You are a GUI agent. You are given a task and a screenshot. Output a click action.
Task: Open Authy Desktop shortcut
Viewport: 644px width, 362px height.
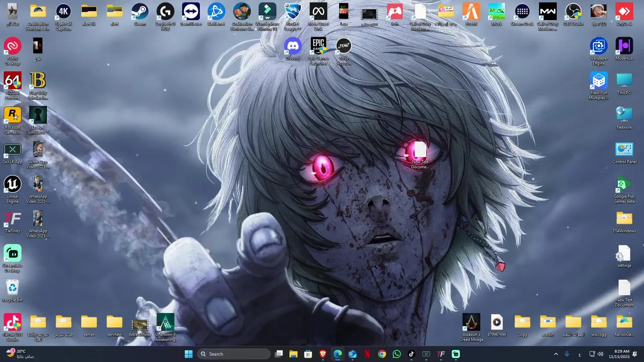click(13, 51)
